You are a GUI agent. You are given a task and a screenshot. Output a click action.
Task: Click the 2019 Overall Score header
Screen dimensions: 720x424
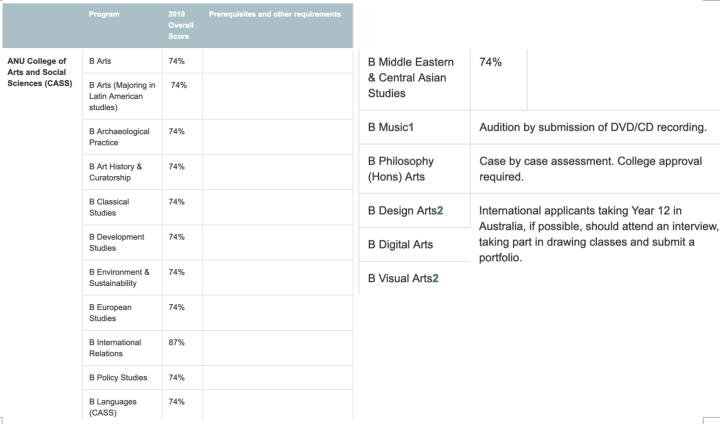pos(180,25)
